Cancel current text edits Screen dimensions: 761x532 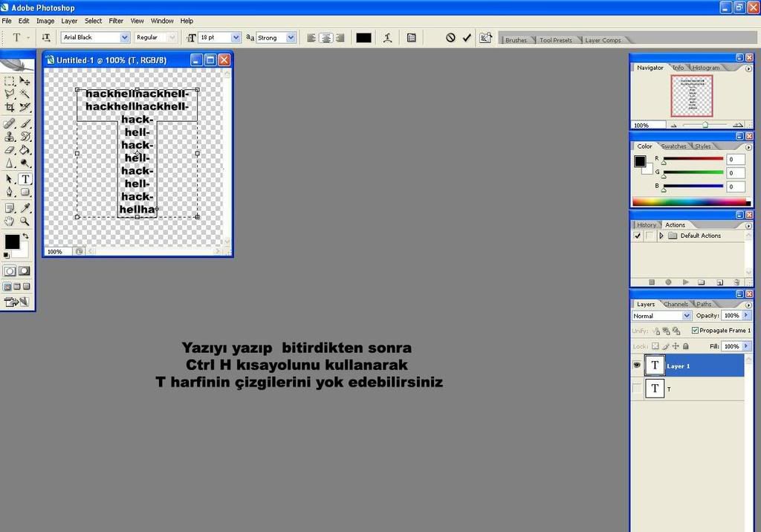[x=450, y=37]
